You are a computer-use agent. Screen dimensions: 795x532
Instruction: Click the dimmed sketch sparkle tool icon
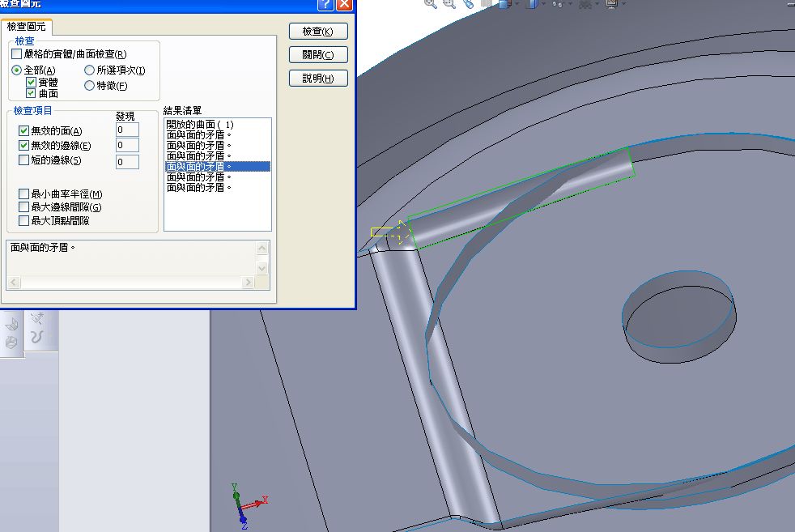36,318
